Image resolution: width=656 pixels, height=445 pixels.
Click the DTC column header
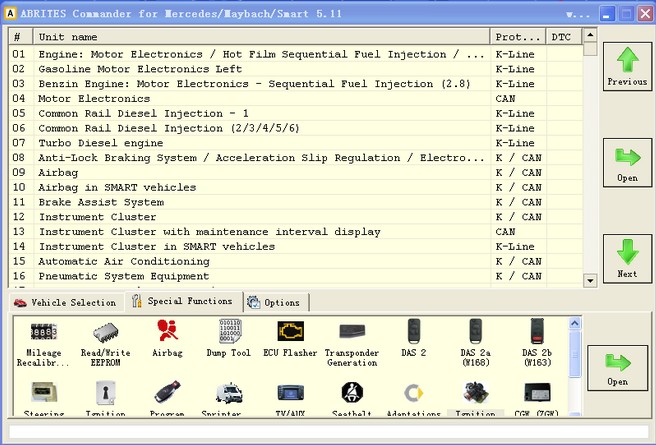[564, 37]
